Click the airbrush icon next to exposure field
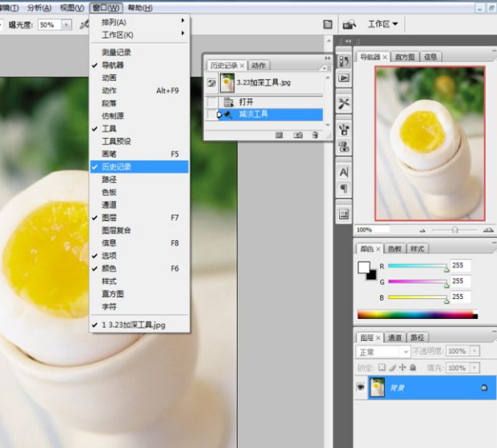497x448 pixels. (85, 24)
